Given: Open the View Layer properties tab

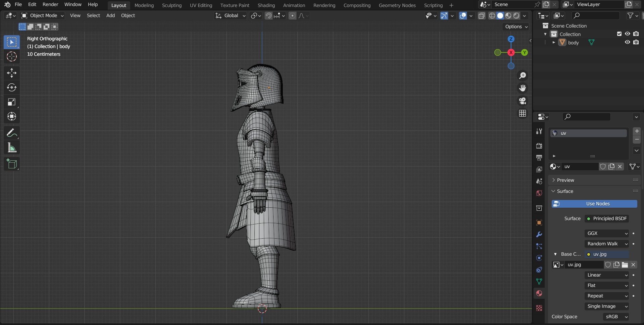Looking at the screenshot, I should pyautogui.click(x=539, y=169).
